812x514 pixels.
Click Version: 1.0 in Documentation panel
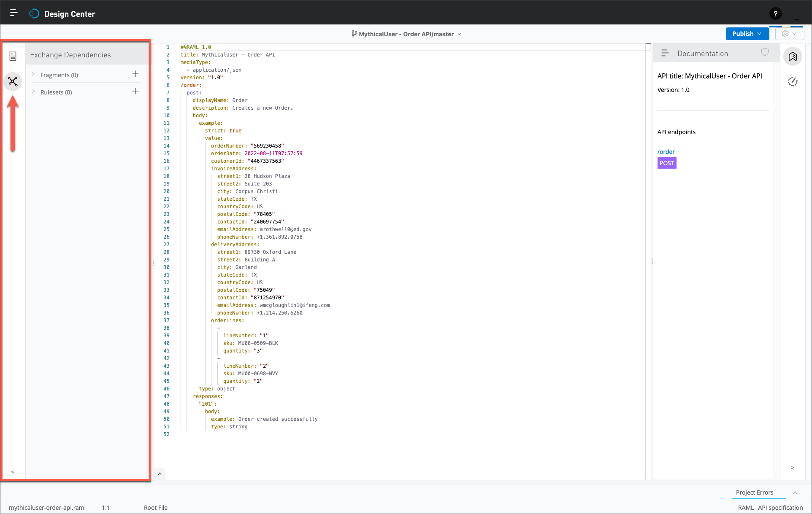click(673, 90)
